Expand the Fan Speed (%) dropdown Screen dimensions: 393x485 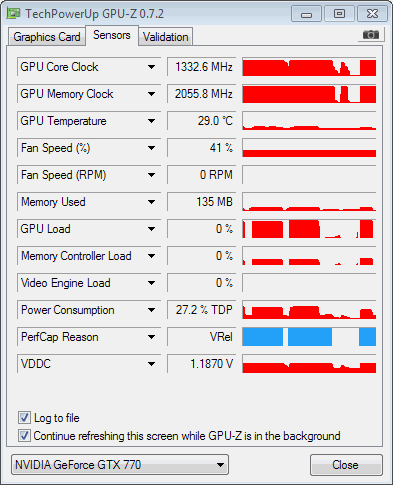[151, 148]
